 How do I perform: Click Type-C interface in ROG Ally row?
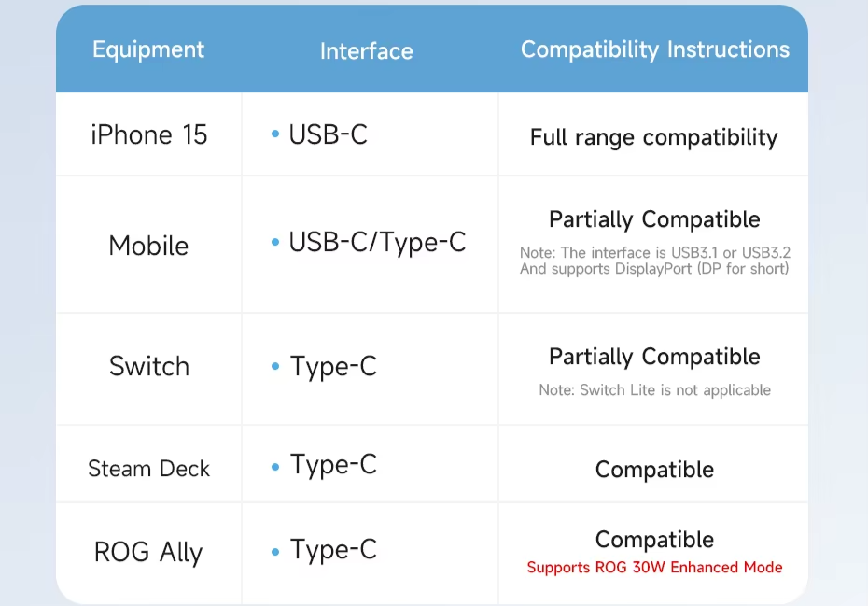(x=333, y=550)
